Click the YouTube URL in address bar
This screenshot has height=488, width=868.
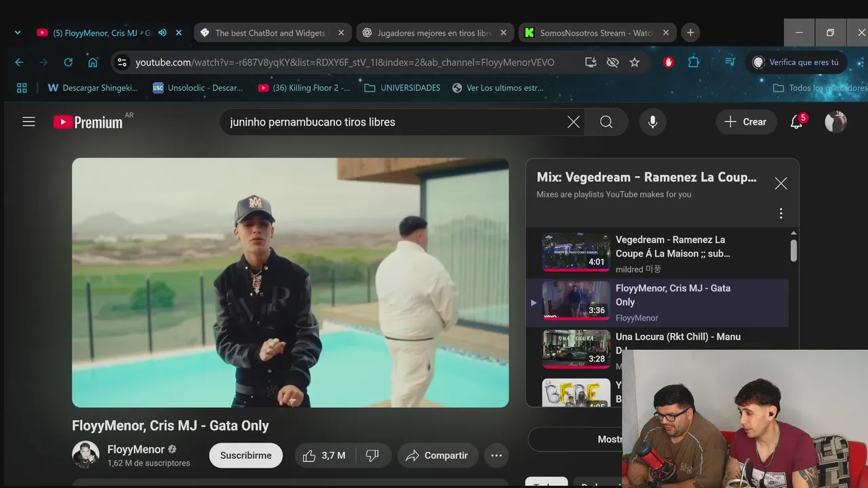[x=344, y=62]
